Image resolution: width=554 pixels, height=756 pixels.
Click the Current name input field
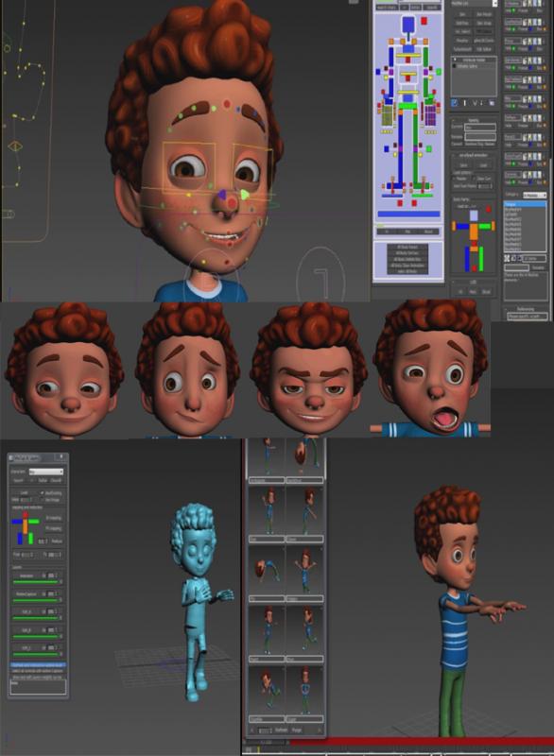click(480, 128)
